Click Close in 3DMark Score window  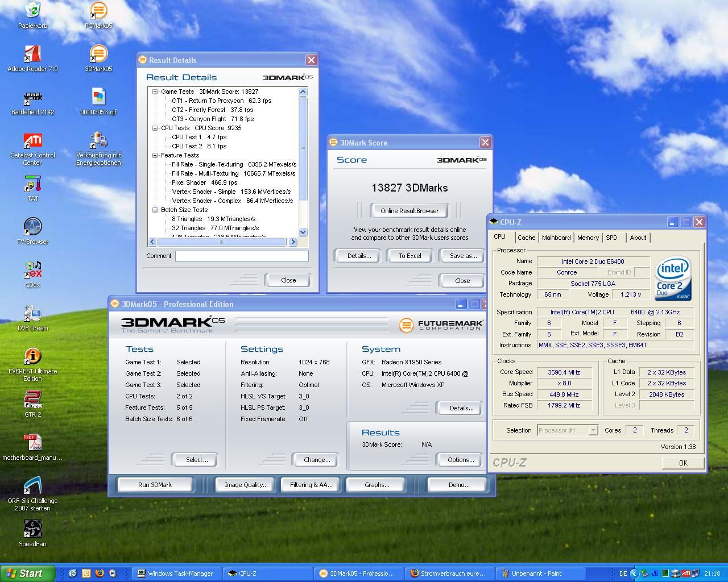pyautogui.click(x=462, y=281)
